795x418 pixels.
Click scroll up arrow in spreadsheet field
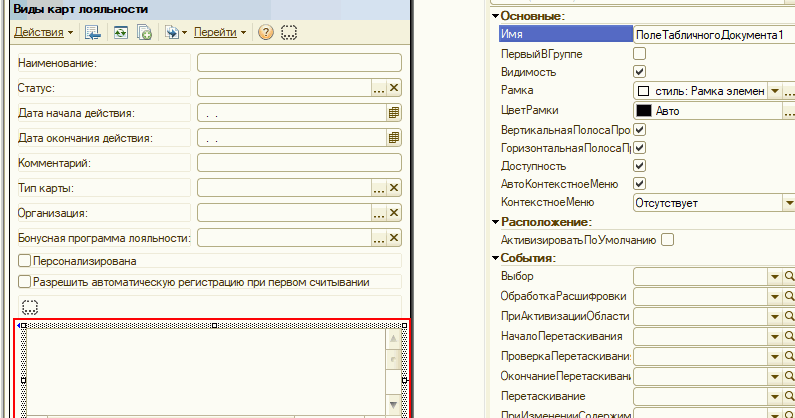pyautogui.click(x=393, y=339)
